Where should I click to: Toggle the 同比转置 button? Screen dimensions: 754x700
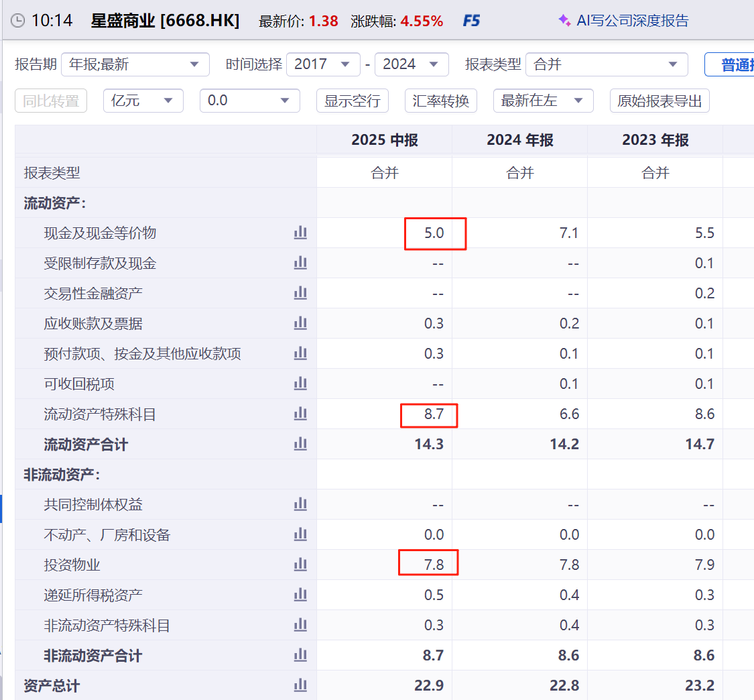[51, 101]
